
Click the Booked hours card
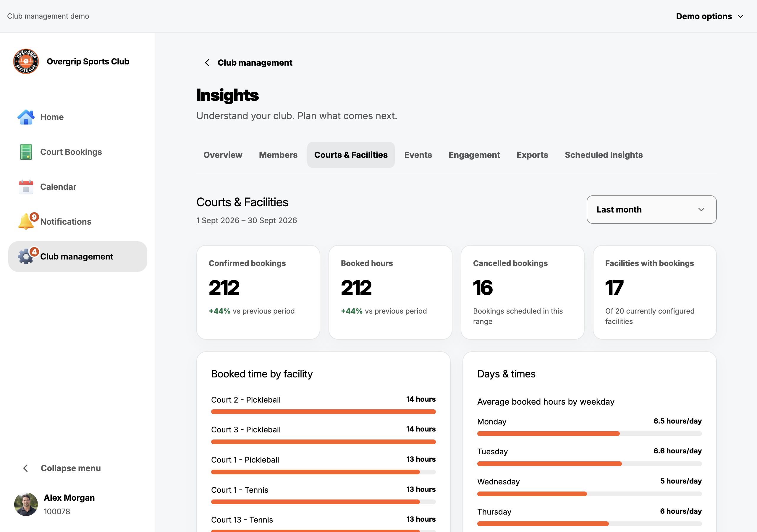pyautogui.click(x=390, y=292)
